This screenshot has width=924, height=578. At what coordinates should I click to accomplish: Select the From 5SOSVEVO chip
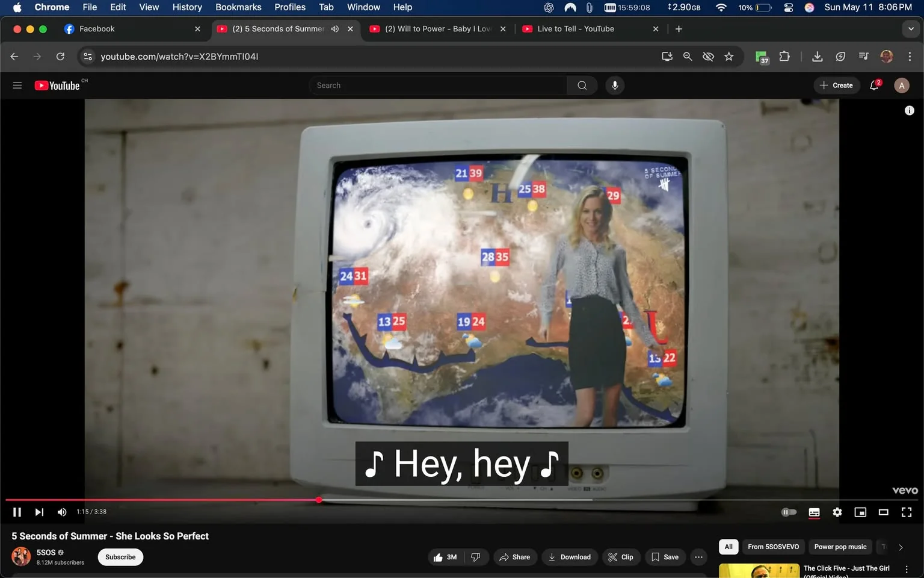click(773, 547)
